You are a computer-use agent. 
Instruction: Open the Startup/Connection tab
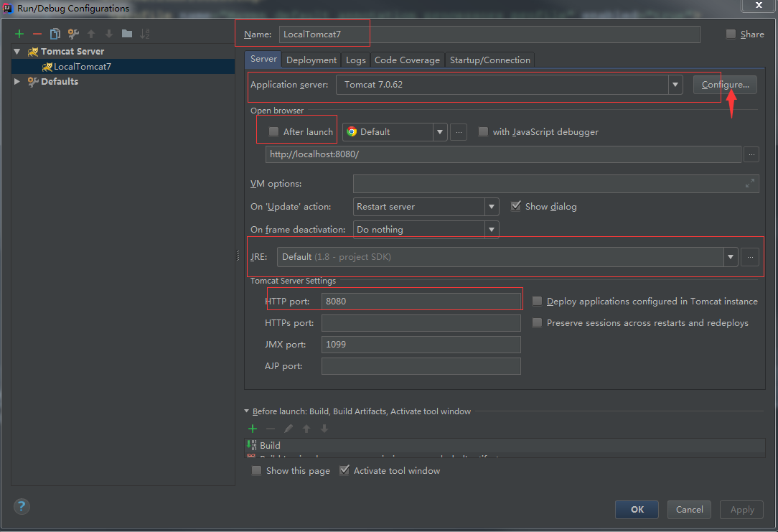click(489, 60)
